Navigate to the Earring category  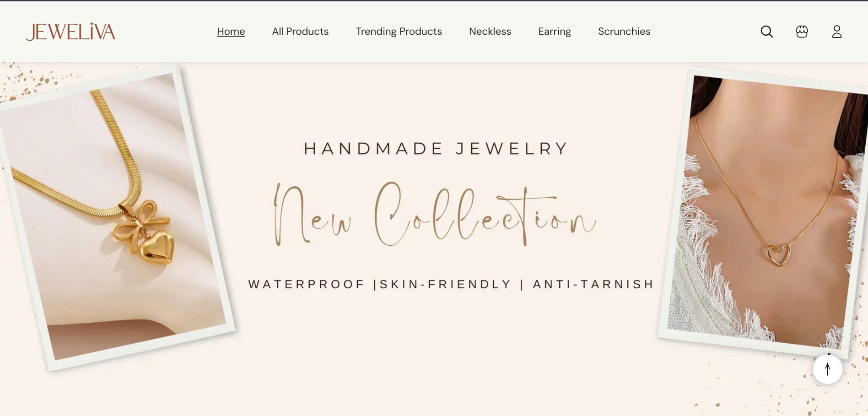pyautogui.click(x=554, y=32)
